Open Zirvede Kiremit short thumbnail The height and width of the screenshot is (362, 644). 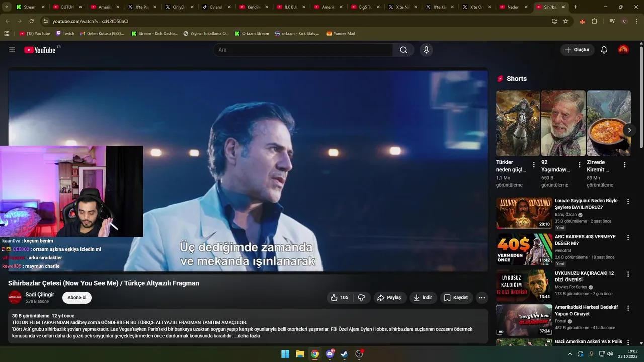tap(609, 123)
